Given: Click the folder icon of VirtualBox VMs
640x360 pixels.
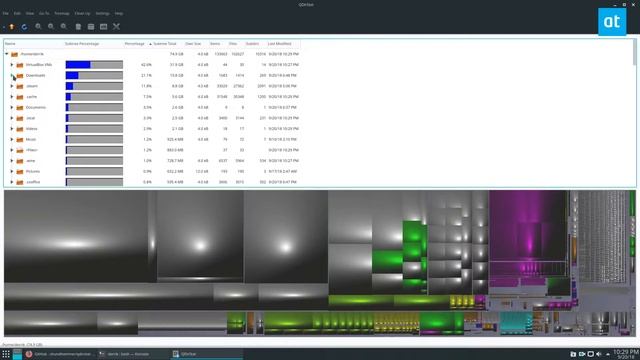Looking at the screenshot, I should tap(20, 65).
